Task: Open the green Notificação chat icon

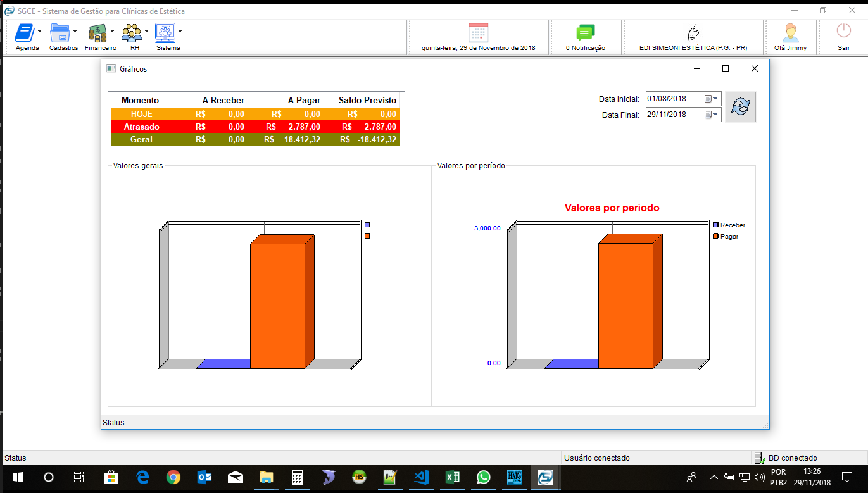Action: 585,33
